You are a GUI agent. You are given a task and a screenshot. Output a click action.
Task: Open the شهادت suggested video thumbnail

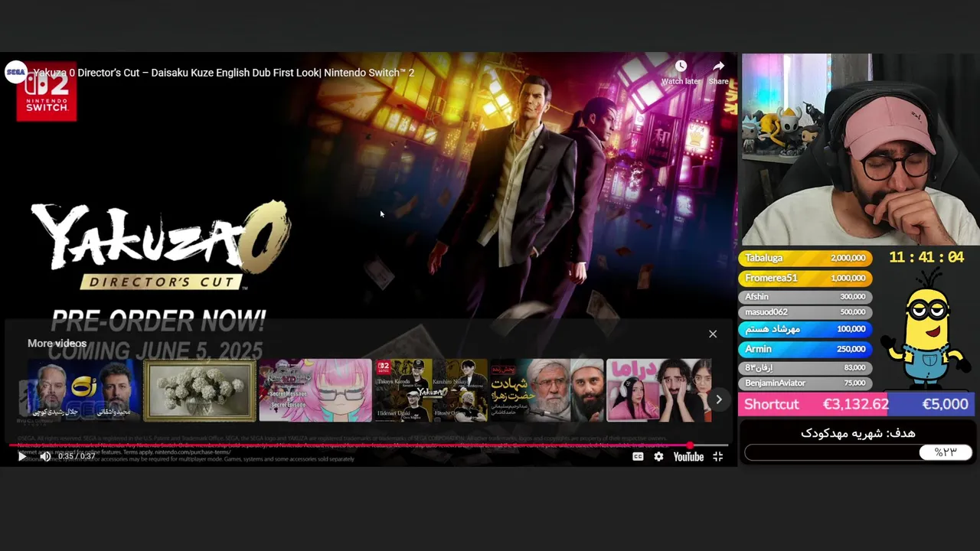[547, 390]
